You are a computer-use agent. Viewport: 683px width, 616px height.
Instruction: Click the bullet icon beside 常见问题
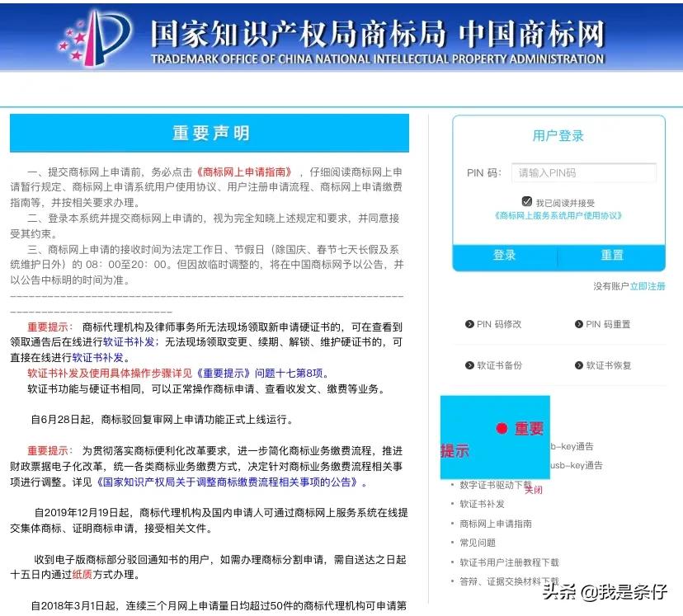point(451,542)
